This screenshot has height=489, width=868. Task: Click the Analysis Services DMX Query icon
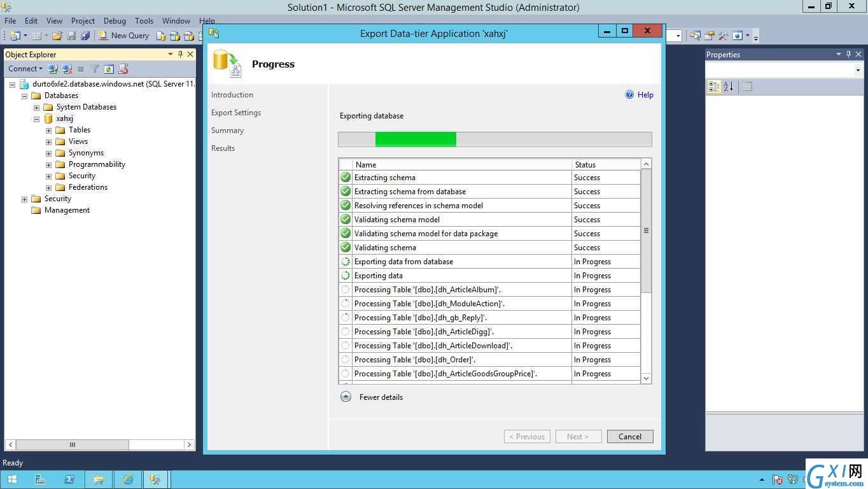click(189, 36)
